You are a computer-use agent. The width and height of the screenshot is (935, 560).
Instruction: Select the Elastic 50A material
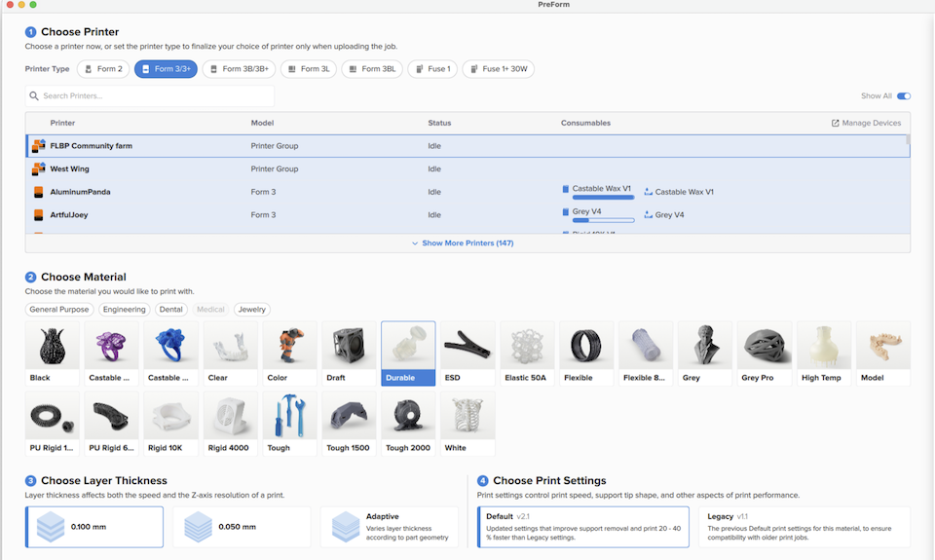(x=527, y=354)
